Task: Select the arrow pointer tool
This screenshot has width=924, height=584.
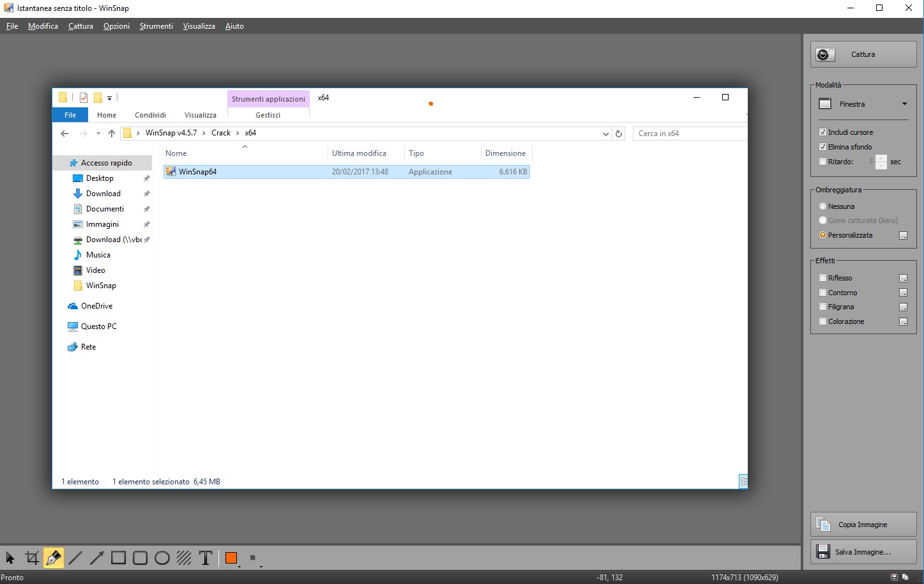Action: tap(10, 558)
